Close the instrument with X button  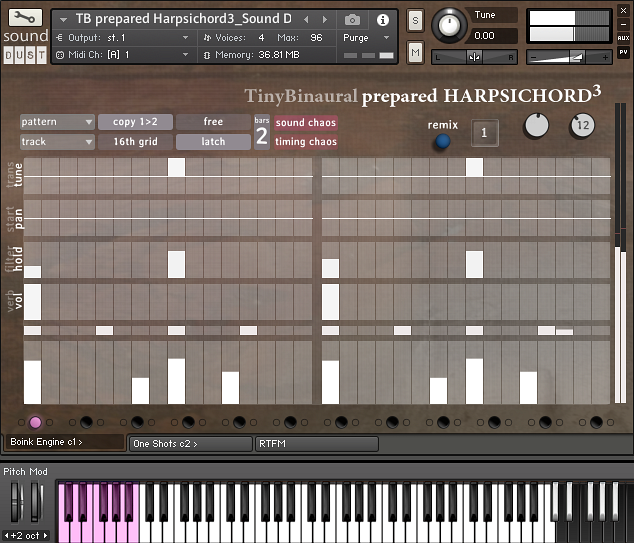tap(623, 11)
